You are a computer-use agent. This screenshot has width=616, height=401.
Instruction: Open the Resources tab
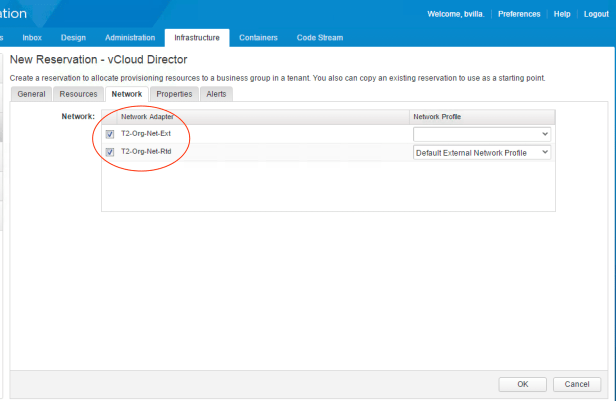(x=78, y=94)
